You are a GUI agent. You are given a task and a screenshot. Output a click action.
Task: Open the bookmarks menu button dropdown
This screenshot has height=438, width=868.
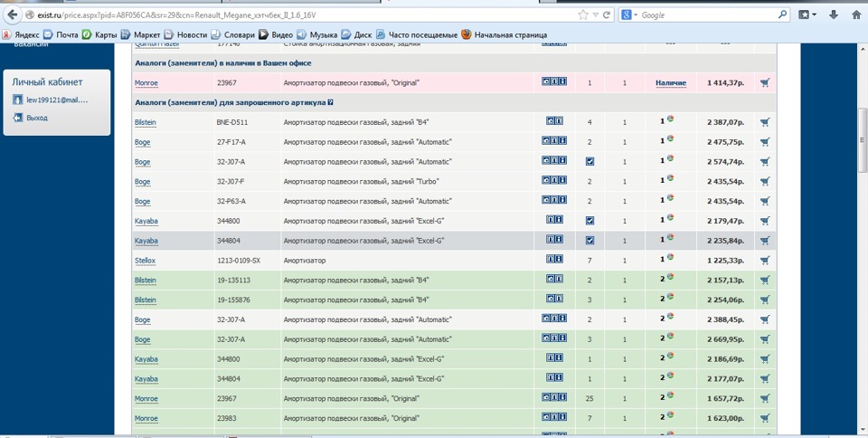[807, 15]
